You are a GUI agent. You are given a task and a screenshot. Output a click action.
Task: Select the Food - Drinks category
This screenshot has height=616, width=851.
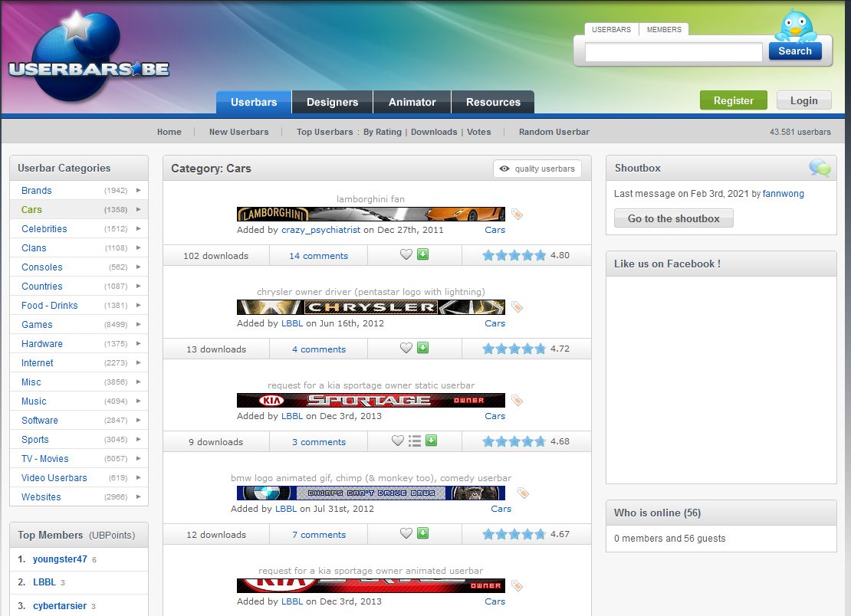(49, 305)
